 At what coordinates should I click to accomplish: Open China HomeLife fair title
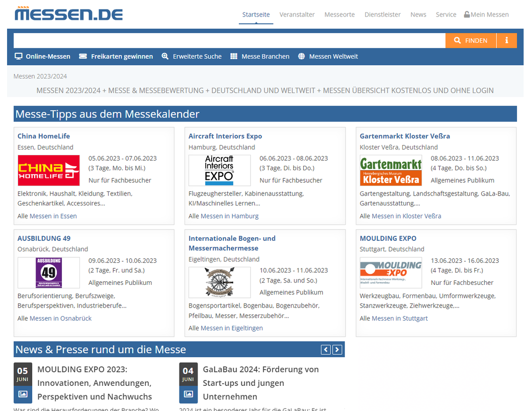click(x=44, y=136)
